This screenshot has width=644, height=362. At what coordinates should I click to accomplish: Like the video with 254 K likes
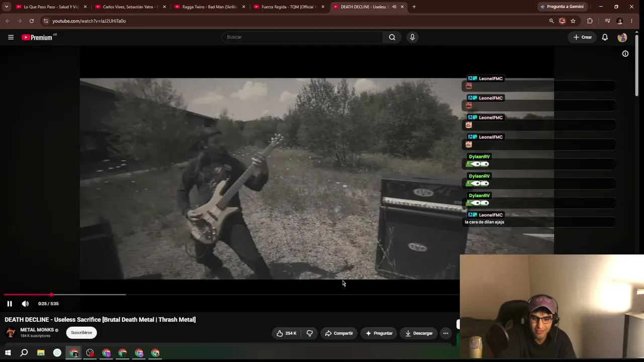point(287,333)
